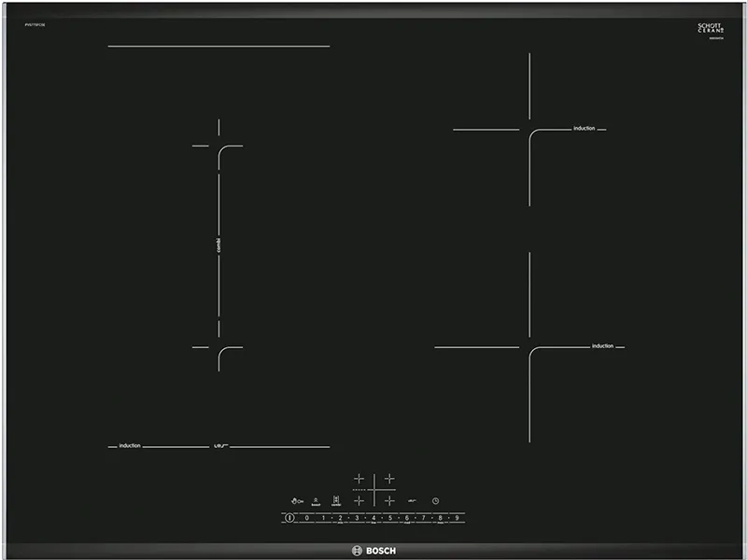Set power level to 0 on slider
747x560 pixels.
pyautogui.click(x=306, y=517)
